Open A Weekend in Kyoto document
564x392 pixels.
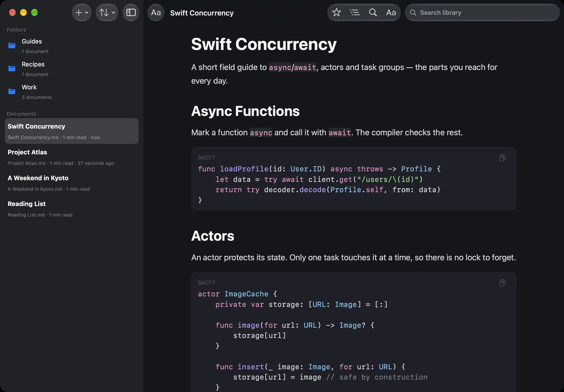(72, 183)
